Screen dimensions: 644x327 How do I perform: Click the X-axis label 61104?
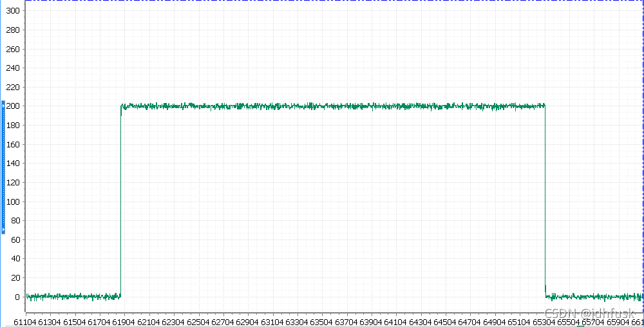pos(25,322)
